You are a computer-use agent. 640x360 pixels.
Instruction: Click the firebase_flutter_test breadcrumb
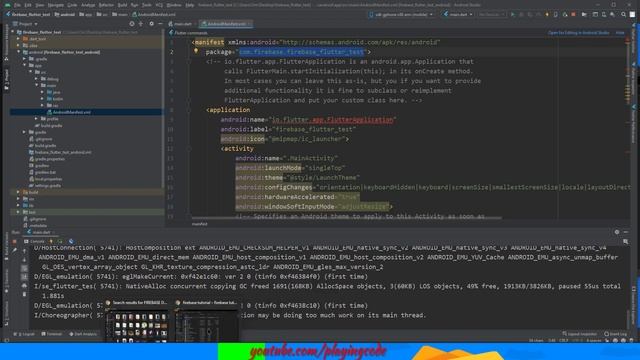pyautogui.click(x=27, y=14)
